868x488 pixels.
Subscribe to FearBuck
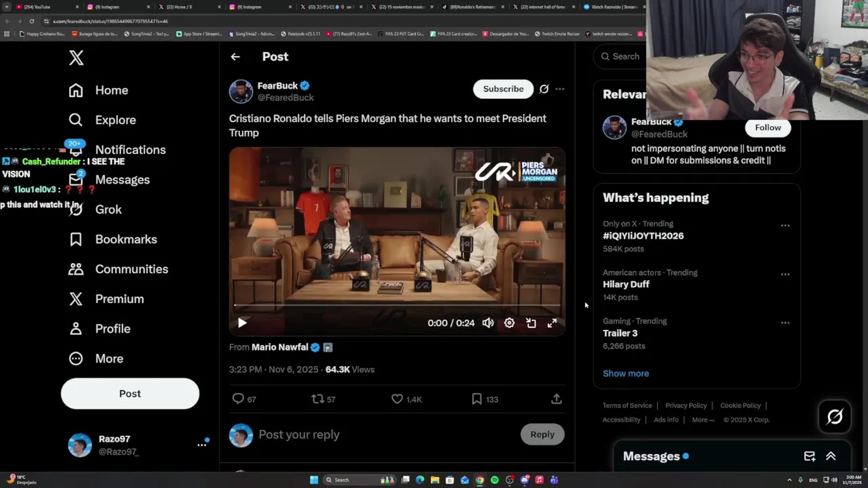pos(503,89)
